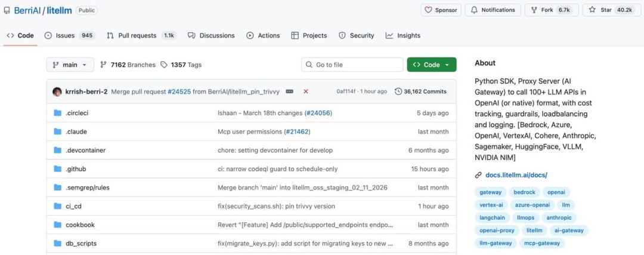This screenshot has height=255, width=644.
Task: Open the .github folder
Action: pos(76,169)
